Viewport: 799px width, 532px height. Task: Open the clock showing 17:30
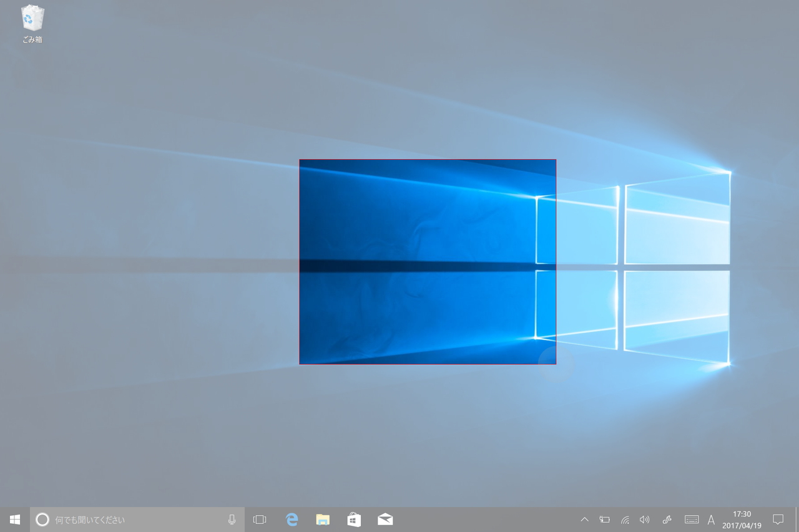(x=742, y=520)
